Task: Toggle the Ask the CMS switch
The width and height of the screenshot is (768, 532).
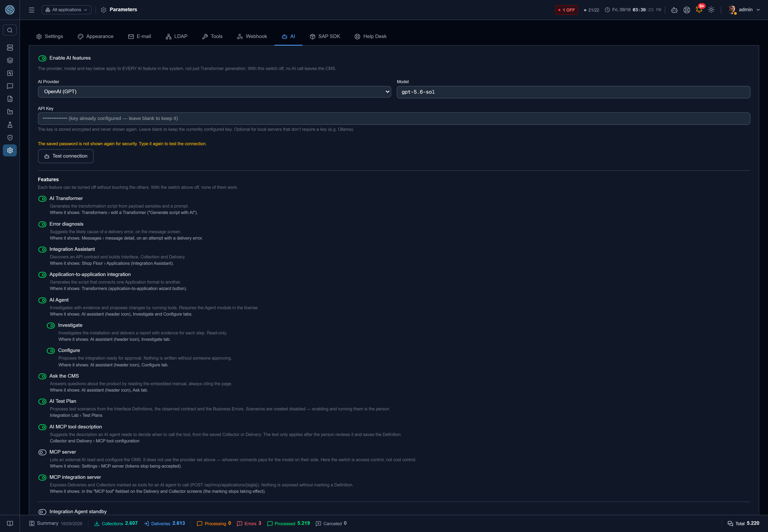Action: (x=42, y=376)
